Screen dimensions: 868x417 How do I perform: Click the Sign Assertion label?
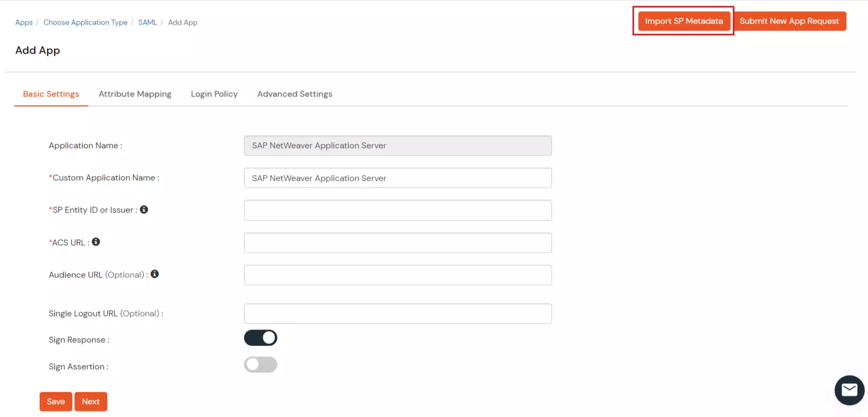point(78,367)
